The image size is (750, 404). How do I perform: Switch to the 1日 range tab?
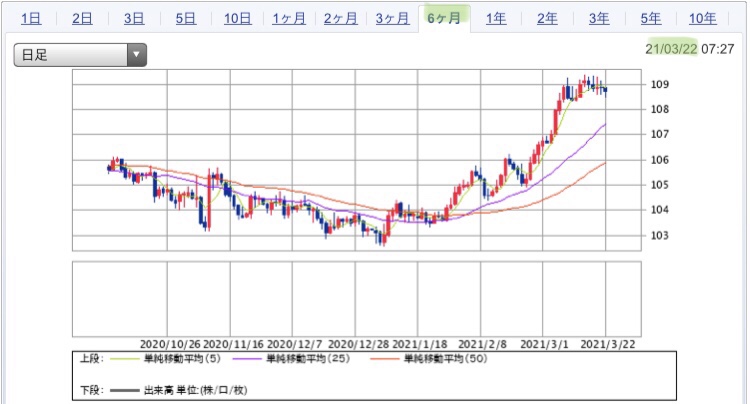click(x=30, y=18)
